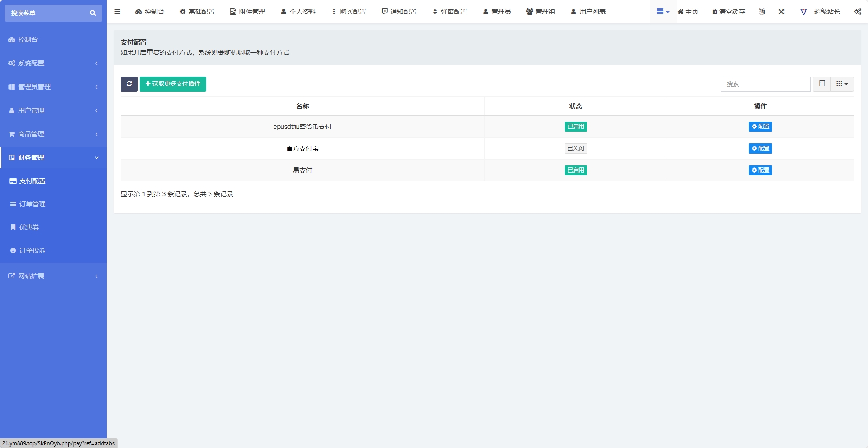The image size is (868, 448).
Task: Click the epusdt加密货币支付 name cell
Action: (302, 127)
